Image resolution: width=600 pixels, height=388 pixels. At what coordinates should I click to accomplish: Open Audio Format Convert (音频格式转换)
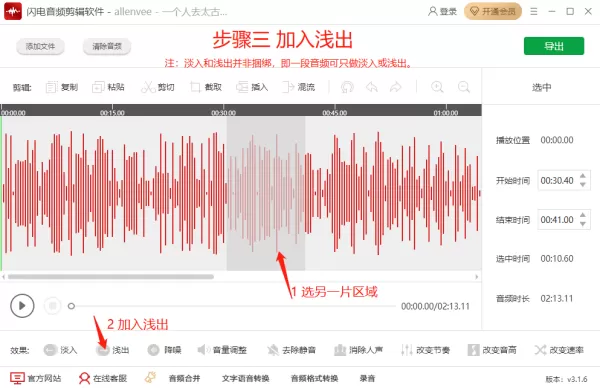315,378
